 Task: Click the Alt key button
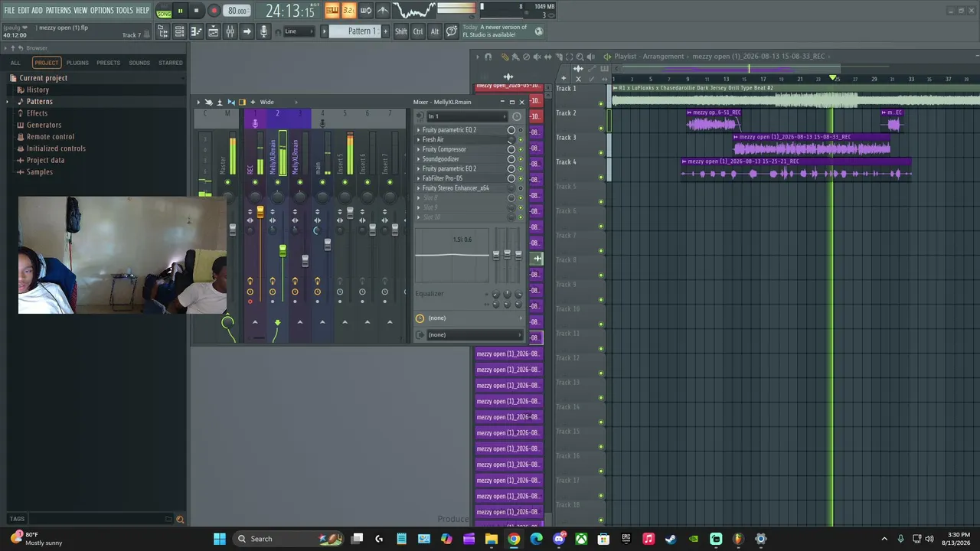coord(435,31)
